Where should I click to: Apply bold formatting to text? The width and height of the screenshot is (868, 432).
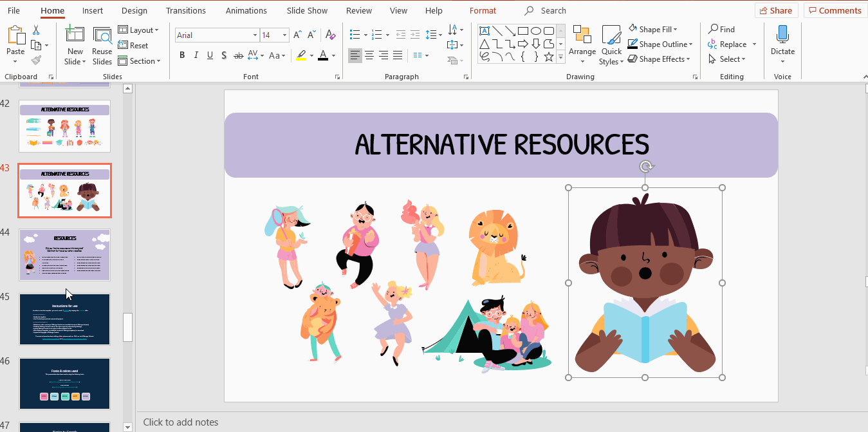point(182,55)
